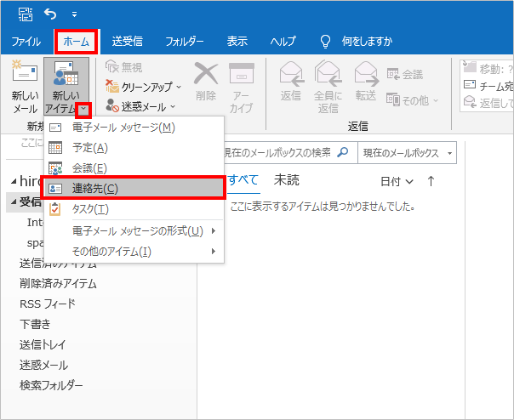Click the magnifier search icon

(x=343, y=152)
